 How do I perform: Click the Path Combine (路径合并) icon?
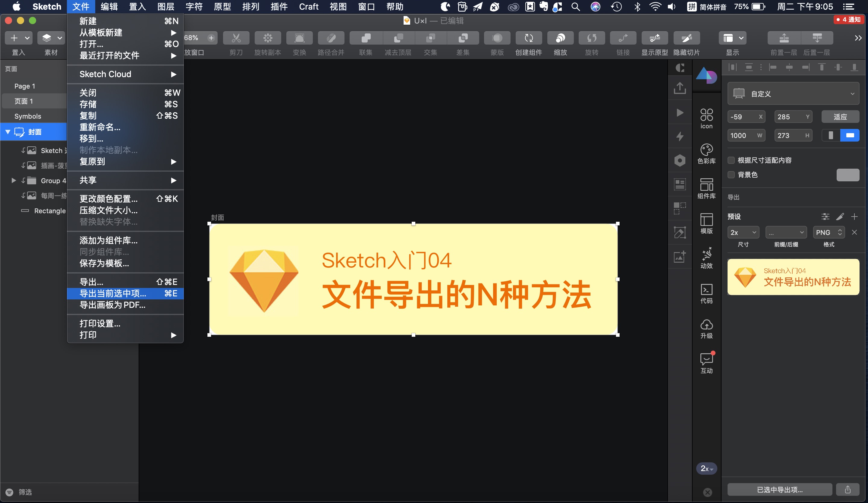pyautogui.click(x=331, y=38)
